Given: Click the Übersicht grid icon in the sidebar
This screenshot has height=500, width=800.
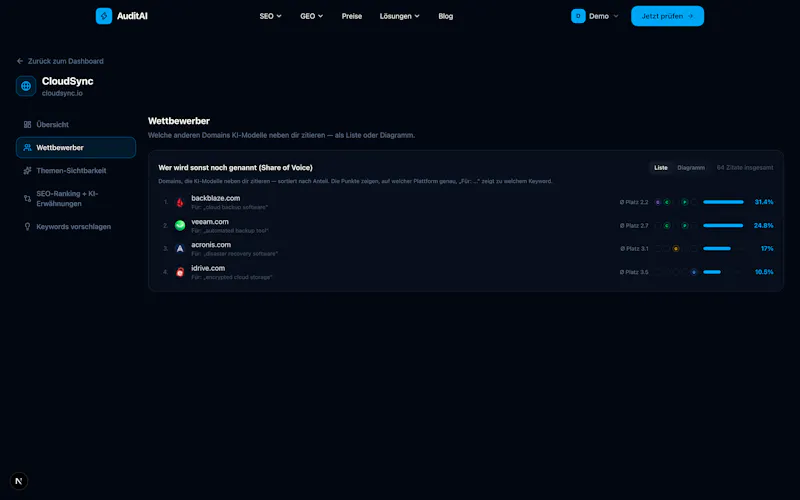Looking at the screenshot, I should [x=28, y=124].
